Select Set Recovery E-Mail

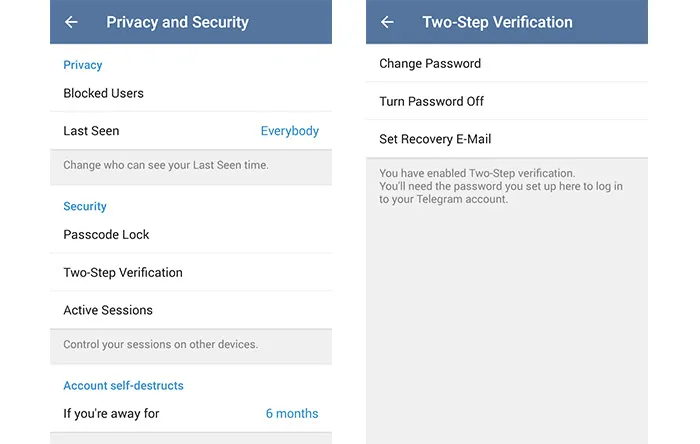coord(435,140)
